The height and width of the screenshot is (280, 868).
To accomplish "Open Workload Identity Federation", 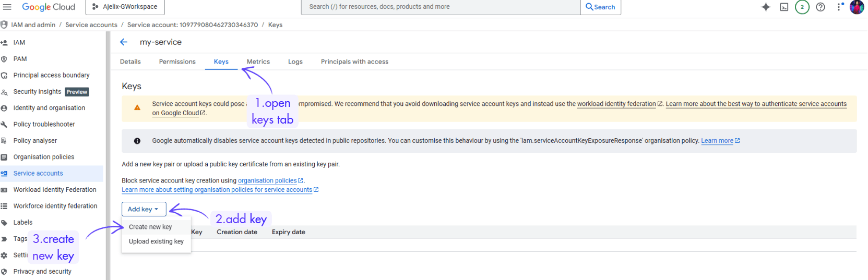I will click(55, 190).
